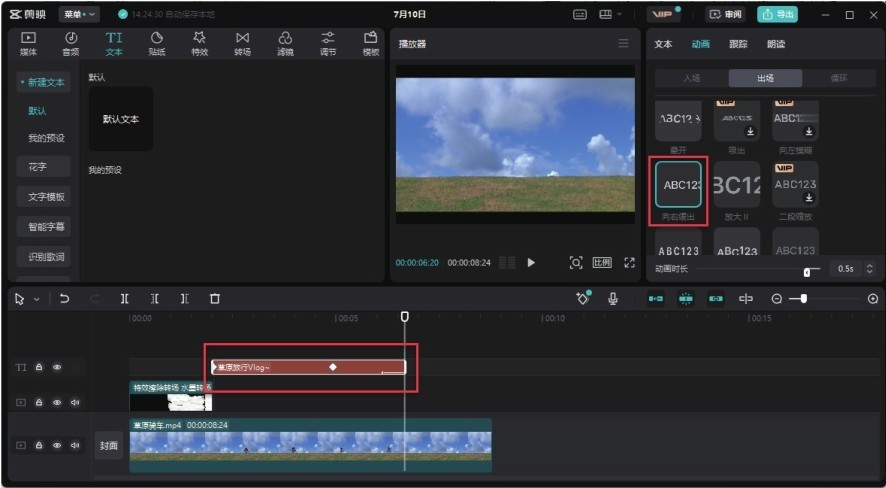Select 我的预设 in the text sidebar
This screenshot has height=488, width=886.
(46, 138)
